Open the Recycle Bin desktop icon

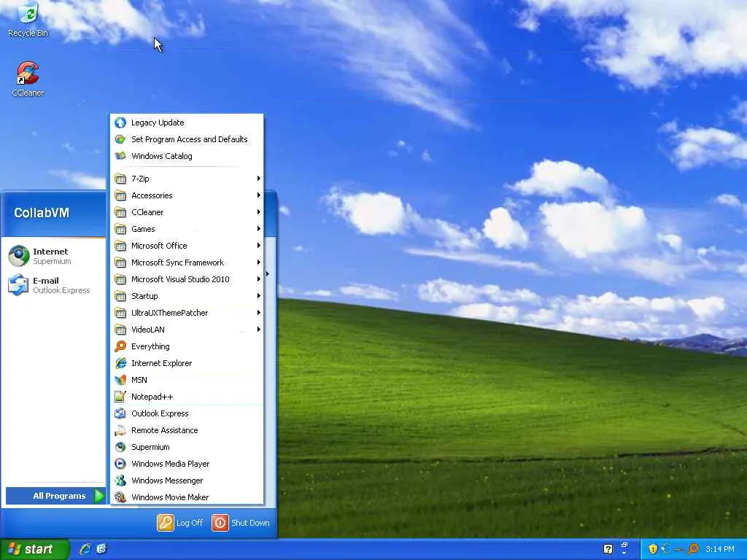pyautogui.click(x=28, y=20)
